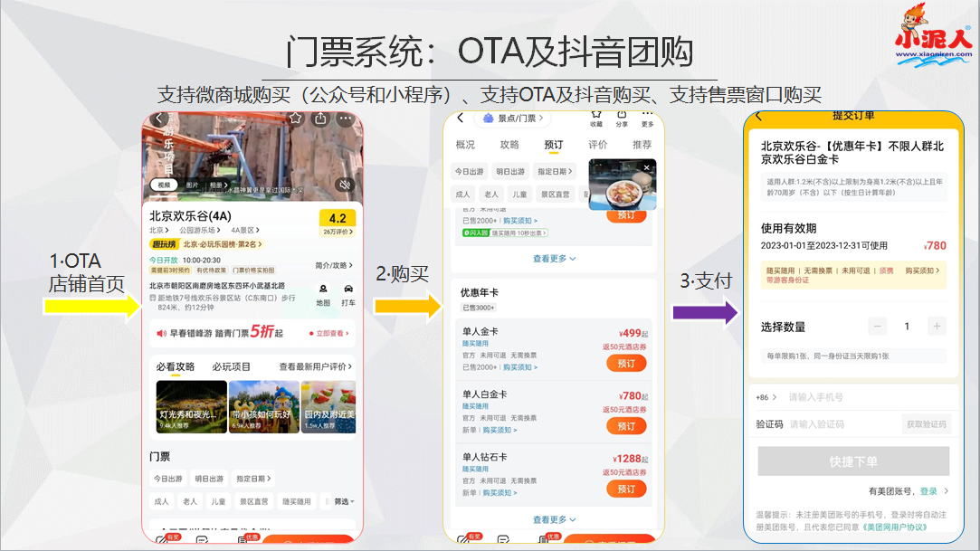980x551 pixels.
Task: Switch to the 攻略 guide tab
Action: [x=509, y=145]
